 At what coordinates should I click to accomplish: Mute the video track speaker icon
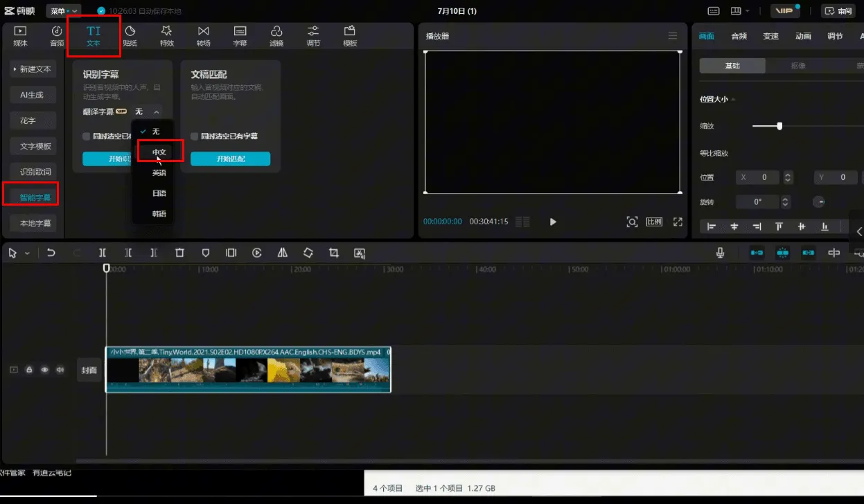point(60,370)
